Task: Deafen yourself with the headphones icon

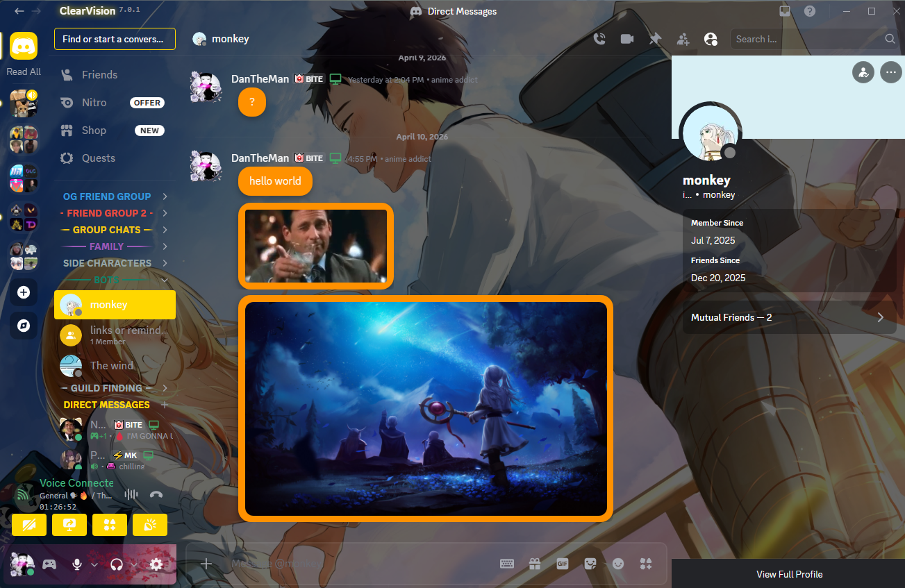Action: tap(116, 564)
